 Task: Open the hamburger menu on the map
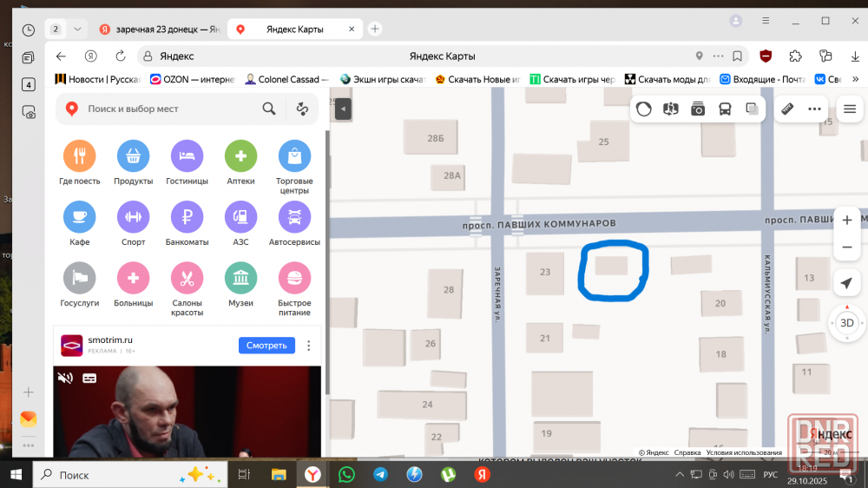click(850, 109)
